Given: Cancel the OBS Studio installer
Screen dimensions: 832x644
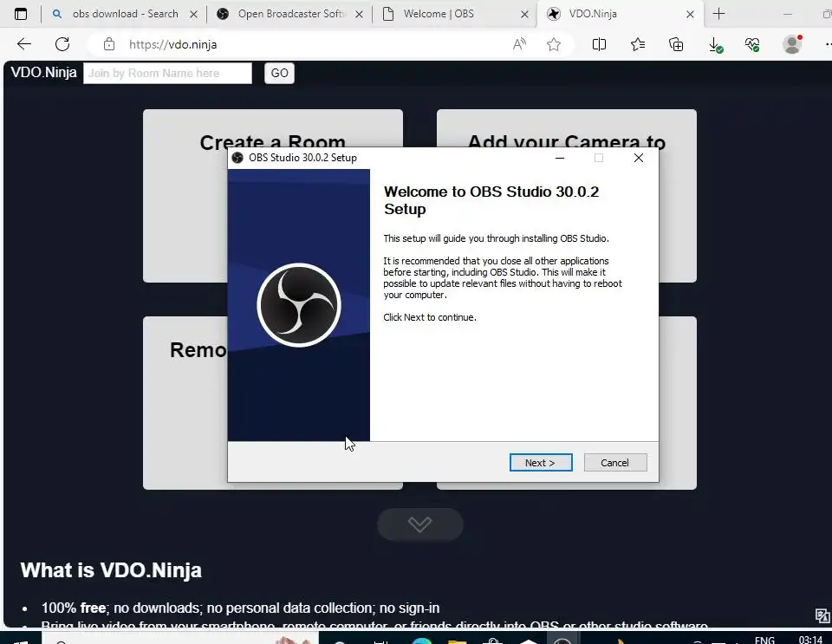Looking at the screenshot, I should pyautogui.click(x=615, y=463).
